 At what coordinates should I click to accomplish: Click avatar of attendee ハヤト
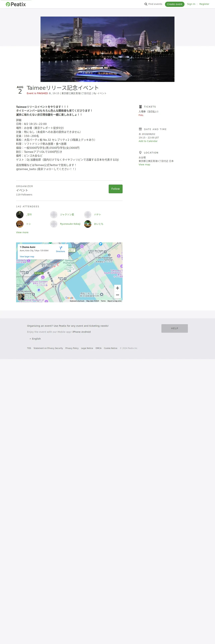point(88,214)
